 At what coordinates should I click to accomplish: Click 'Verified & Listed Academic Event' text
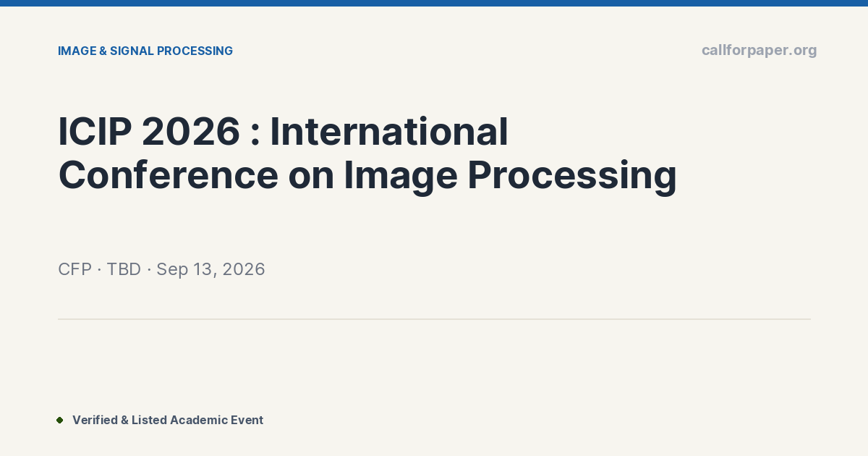click(168, 420)
